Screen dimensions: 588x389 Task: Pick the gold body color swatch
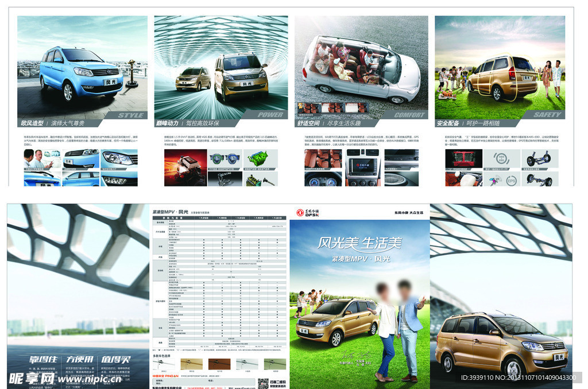tap(191, 364)
